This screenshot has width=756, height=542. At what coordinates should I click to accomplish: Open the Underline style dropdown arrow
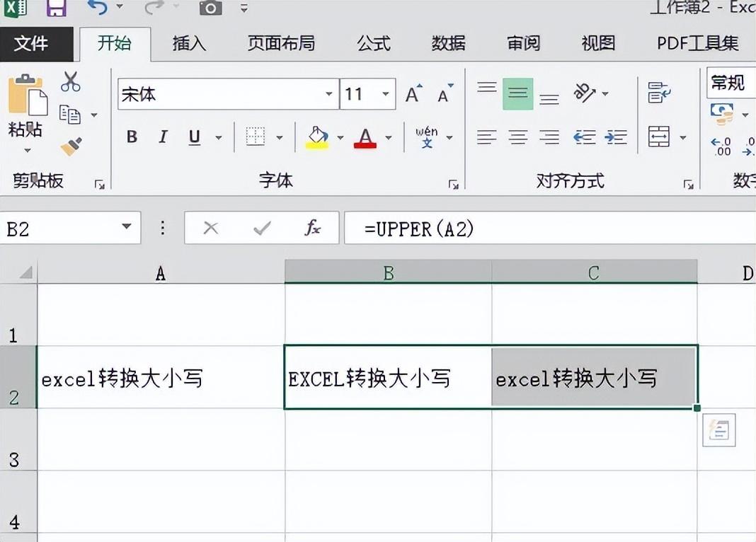(x=219, y=138)
